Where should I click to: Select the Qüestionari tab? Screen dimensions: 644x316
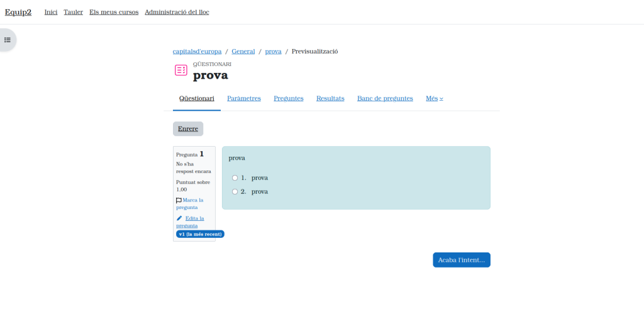coord(196,98)
